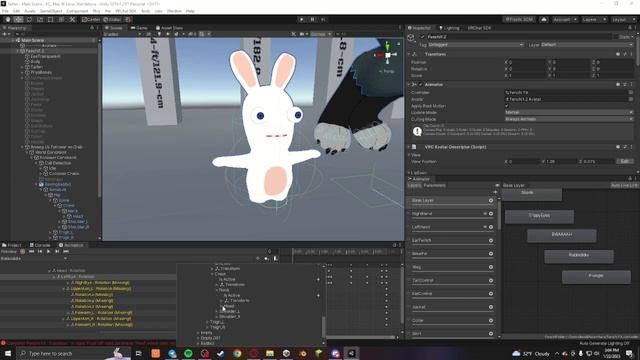Image resolution: width=640 pixels, height=360 pixels.
Task: Click the Avatar object picker circle
Action: click(631, 99)
